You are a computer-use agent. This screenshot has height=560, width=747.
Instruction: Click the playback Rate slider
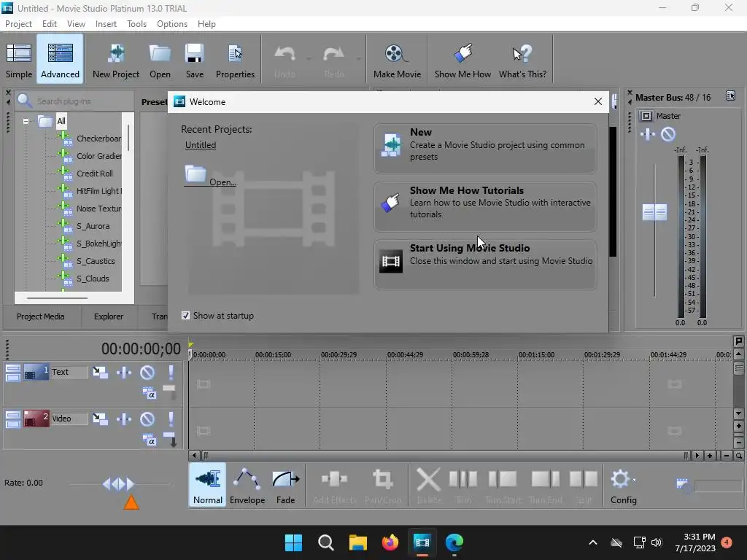(x=118, y=484)
